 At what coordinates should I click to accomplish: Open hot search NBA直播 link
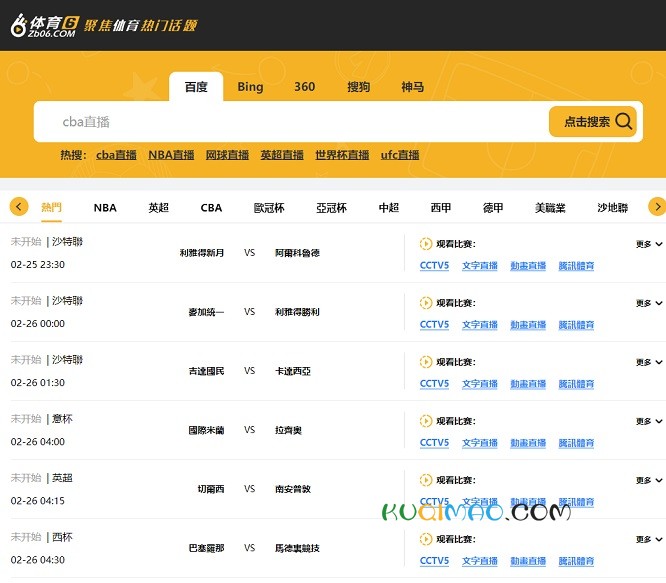171,155
